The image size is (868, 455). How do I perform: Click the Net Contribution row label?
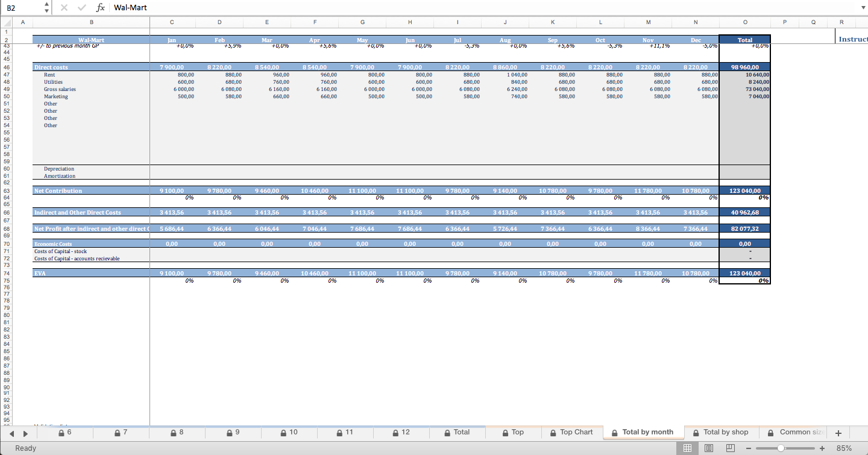[x=58, y=190]
